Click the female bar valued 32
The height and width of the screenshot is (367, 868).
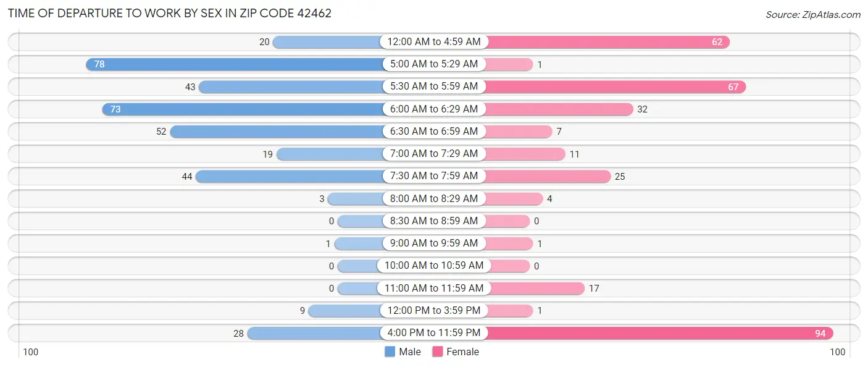coord(559,109)
